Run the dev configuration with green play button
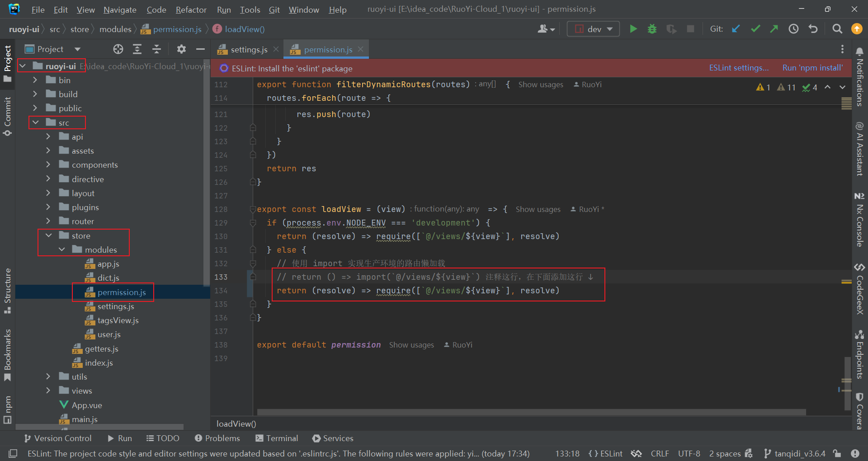The image size is (868, 461). [x=633, y=29]
